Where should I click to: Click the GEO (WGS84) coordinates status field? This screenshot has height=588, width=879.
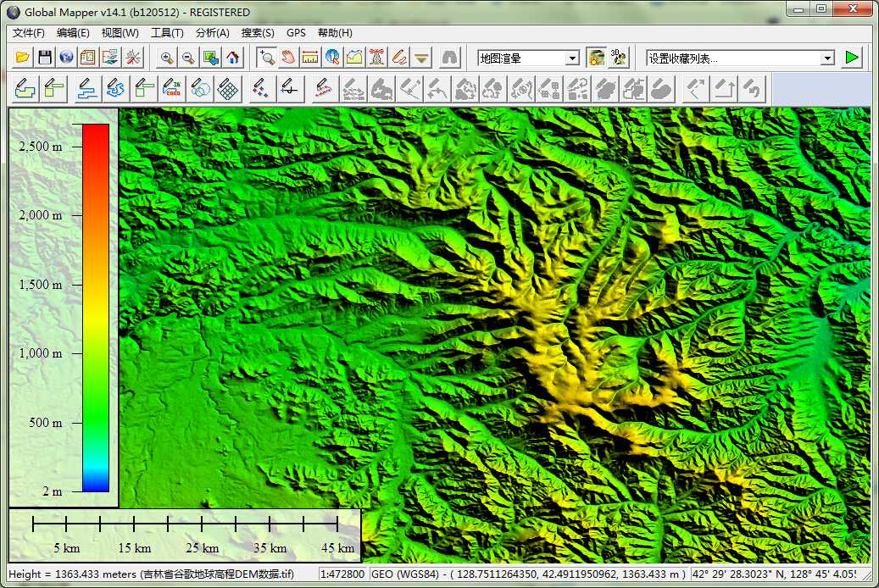[529, 574]
